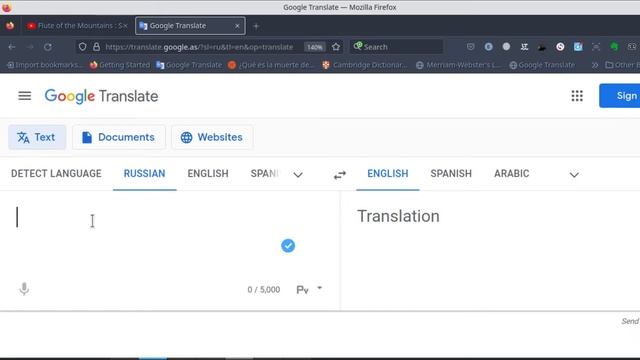
Task: Toggle the Ру virtual keyboard input tool
Action: click(302, 290)
